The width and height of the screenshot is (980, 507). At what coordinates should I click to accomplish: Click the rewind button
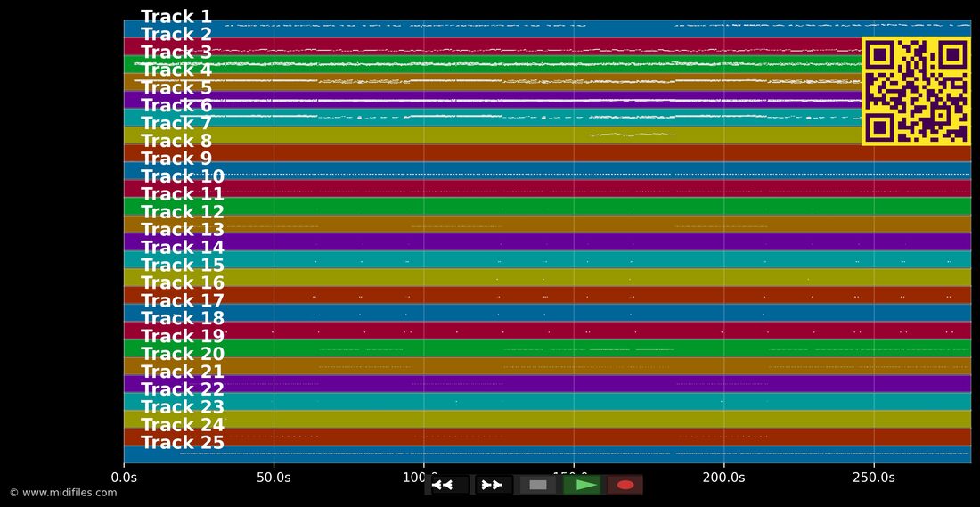[x=450, y=485]
